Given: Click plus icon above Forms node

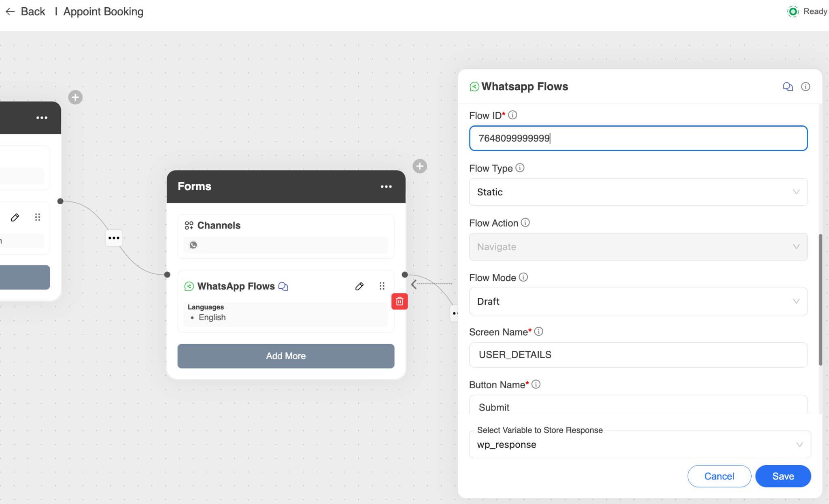Looking at the screenshot, I should 420,166.
